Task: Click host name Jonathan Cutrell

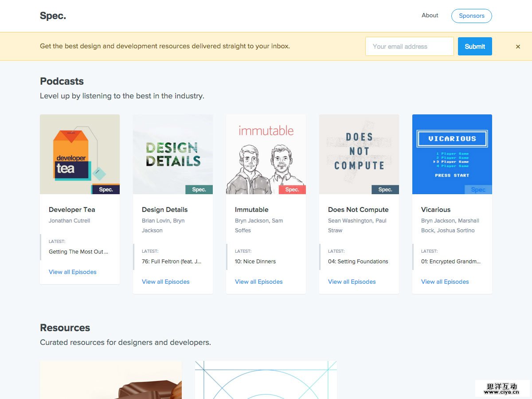Action: 70,221
